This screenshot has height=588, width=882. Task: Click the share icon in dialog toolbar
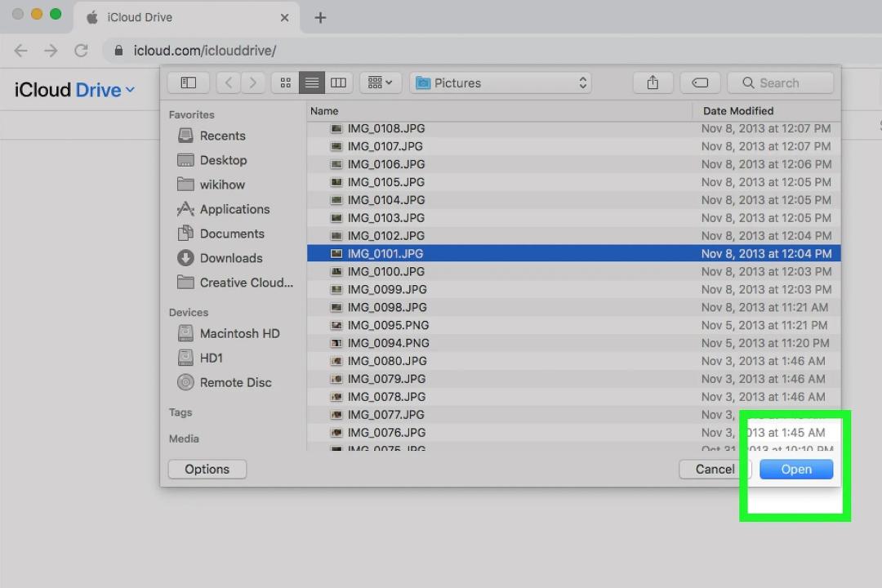coord(653,82)
